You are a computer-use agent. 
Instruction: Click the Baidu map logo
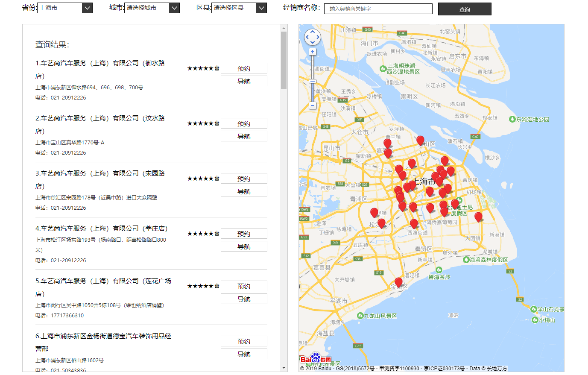coord(316,359)
